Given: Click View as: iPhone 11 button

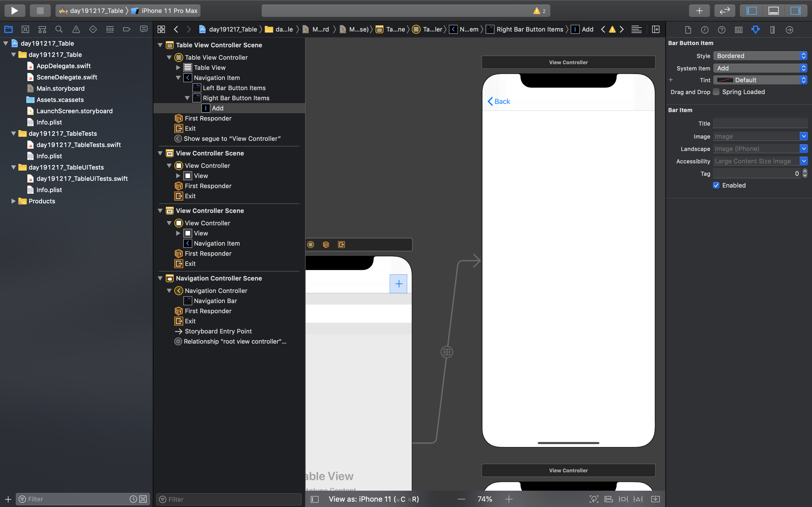Looking at the screenshot, I should (x=374, y=499).
